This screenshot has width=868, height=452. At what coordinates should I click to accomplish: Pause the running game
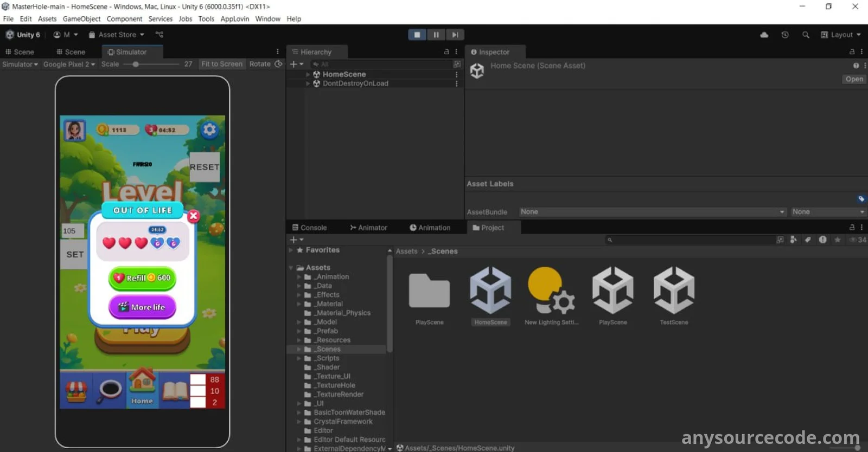(436, 35)
